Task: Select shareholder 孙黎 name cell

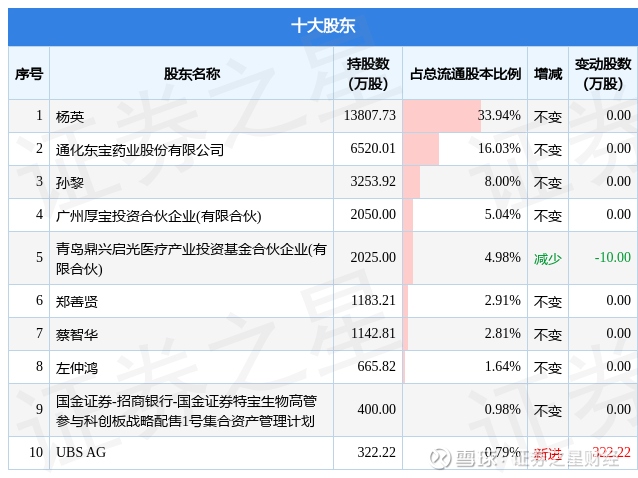Action: coord(70,183)
